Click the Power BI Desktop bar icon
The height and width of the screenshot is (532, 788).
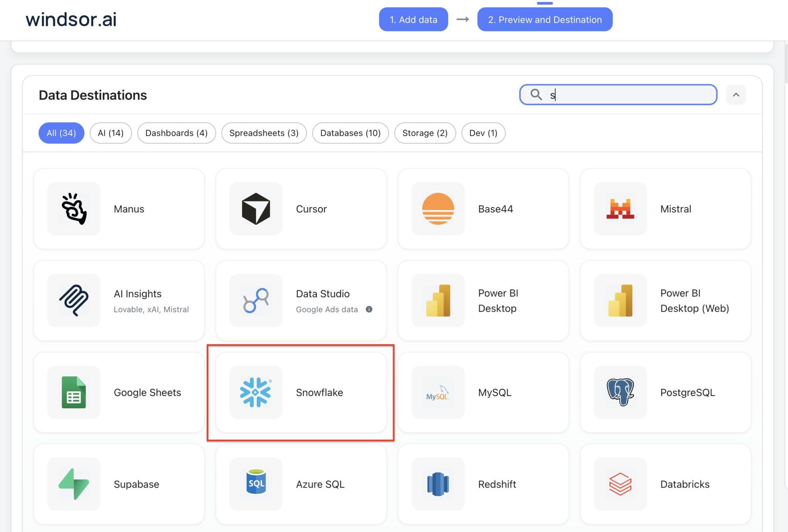(x=438, y=300)
